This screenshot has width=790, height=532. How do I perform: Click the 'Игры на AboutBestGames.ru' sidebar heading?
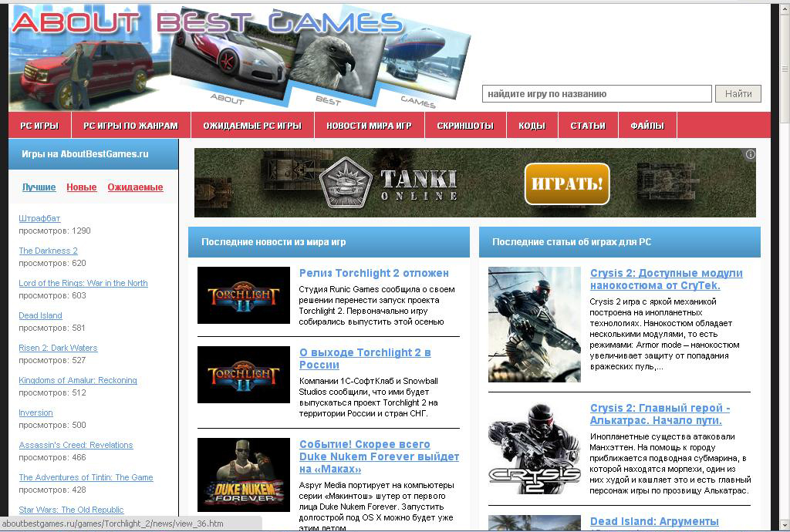(x=85, y=154)
